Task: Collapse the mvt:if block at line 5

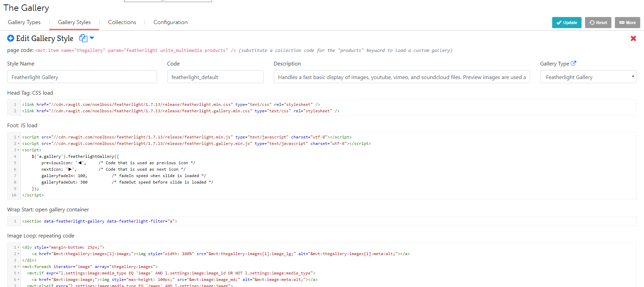Action: [18, 273]
